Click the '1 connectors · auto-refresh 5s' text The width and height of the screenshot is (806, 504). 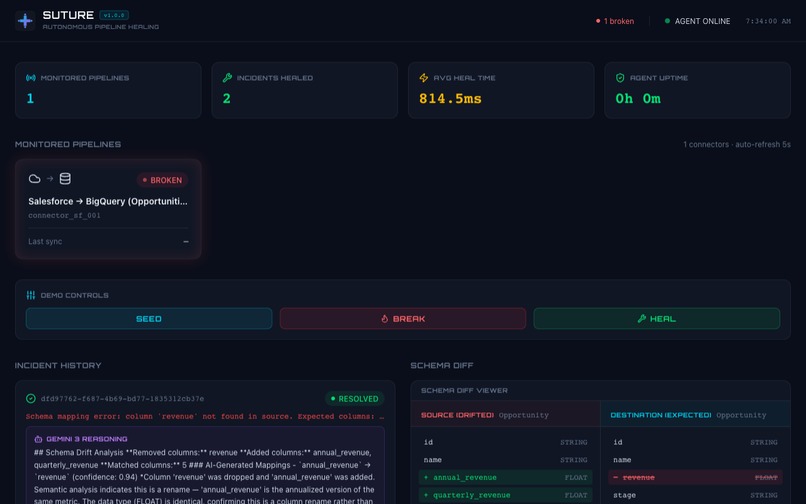click(x=737, y=145)
